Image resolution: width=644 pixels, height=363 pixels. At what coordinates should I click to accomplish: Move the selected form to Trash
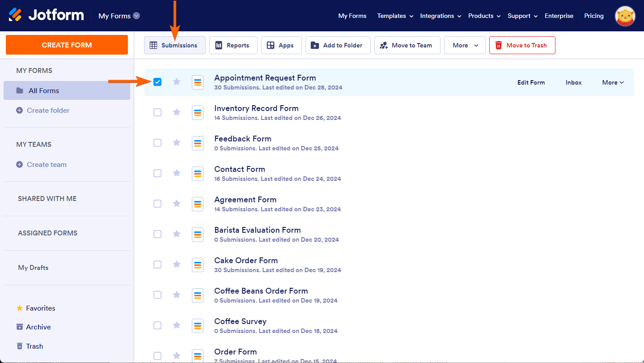click(522, 45)
